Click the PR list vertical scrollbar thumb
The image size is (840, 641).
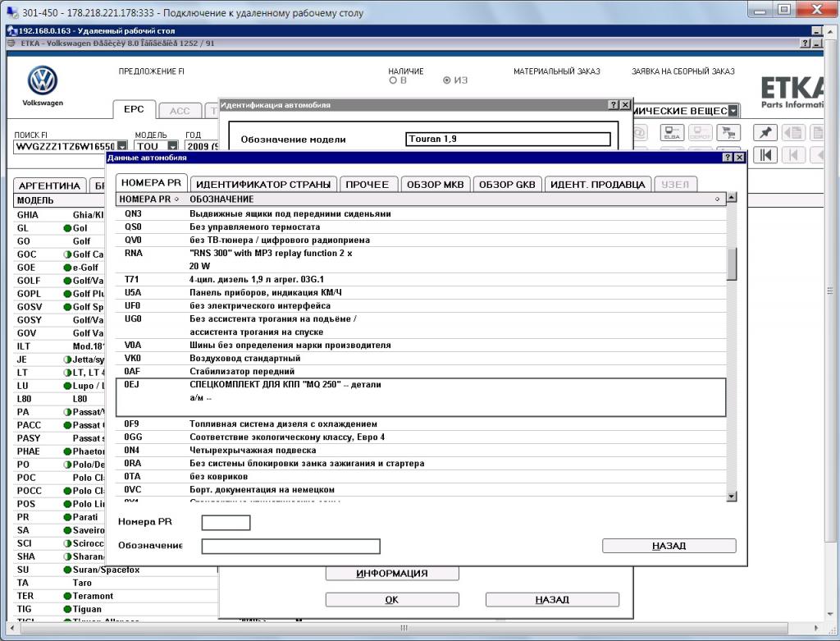point(731,263)
